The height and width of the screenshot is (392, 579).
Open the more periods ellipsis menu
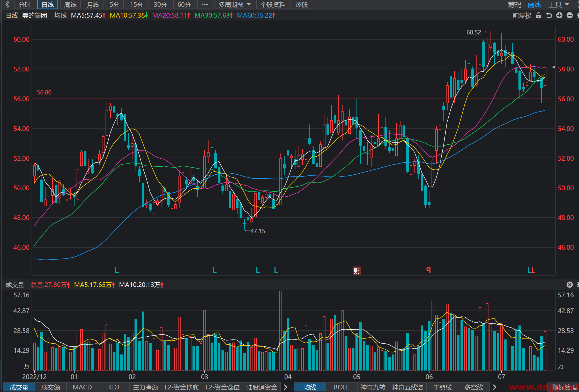point(205,5)
